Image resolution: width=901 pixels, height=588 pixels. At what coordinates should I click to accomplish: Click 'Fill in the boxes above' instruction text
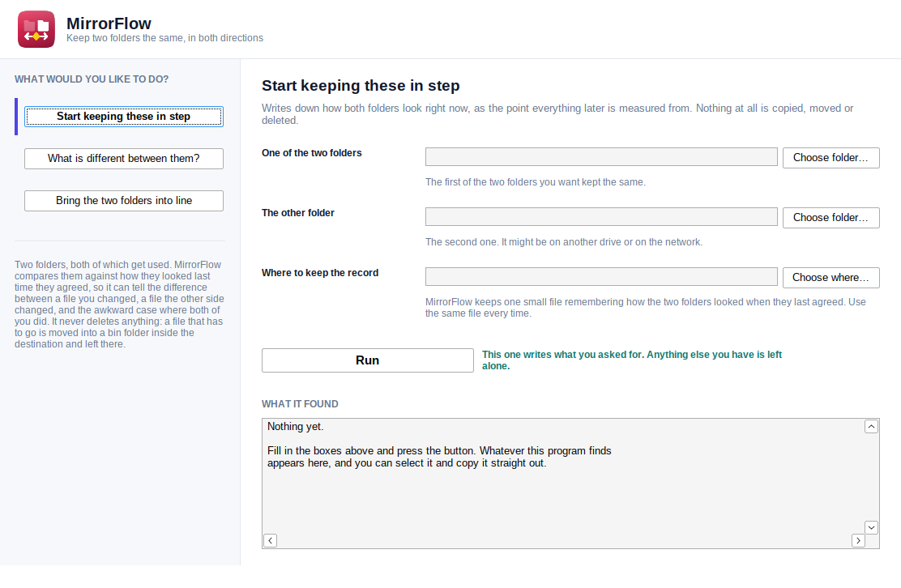pos(439,457)
